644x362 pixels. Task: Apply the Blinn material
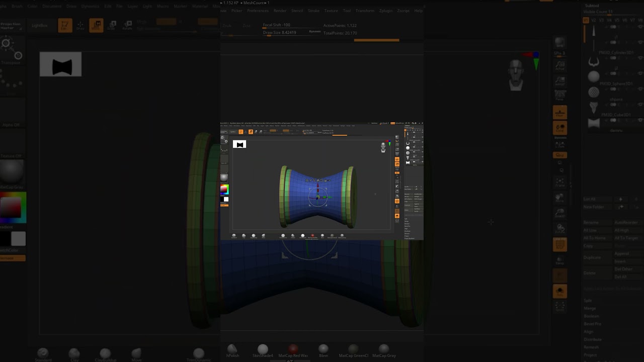point(324,350)
